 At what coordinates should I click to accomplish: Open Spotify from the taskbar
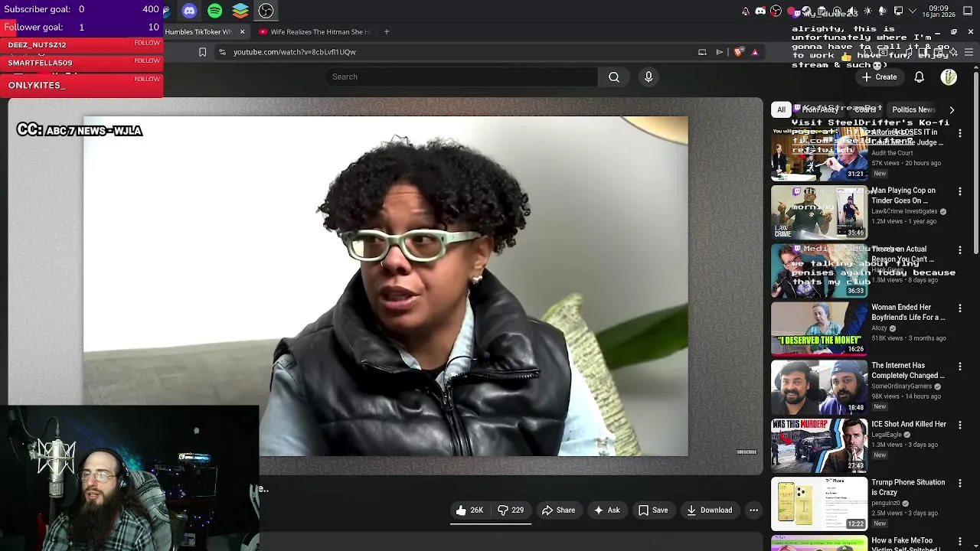tap(214, 11)
